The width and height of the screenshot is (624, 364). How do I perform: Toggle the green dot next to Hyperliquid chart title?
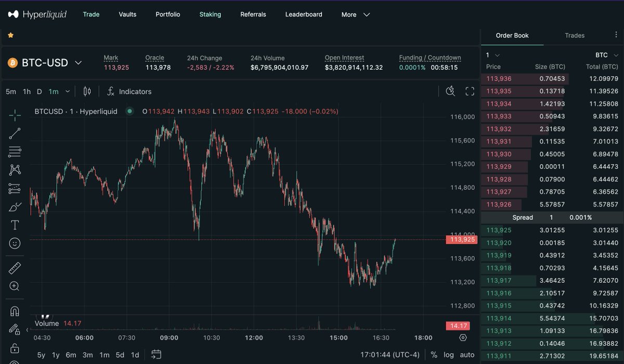tap(130, 111)
